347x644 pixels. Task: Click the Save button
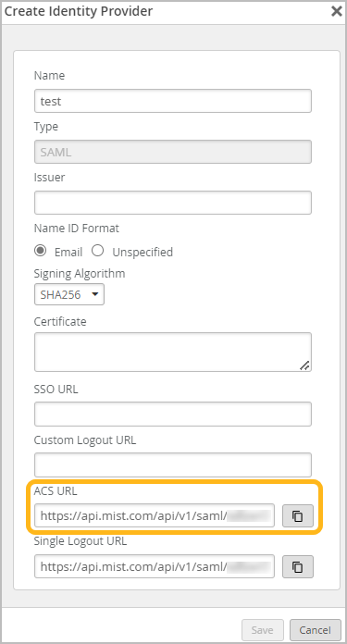click(x=263, y=630)
